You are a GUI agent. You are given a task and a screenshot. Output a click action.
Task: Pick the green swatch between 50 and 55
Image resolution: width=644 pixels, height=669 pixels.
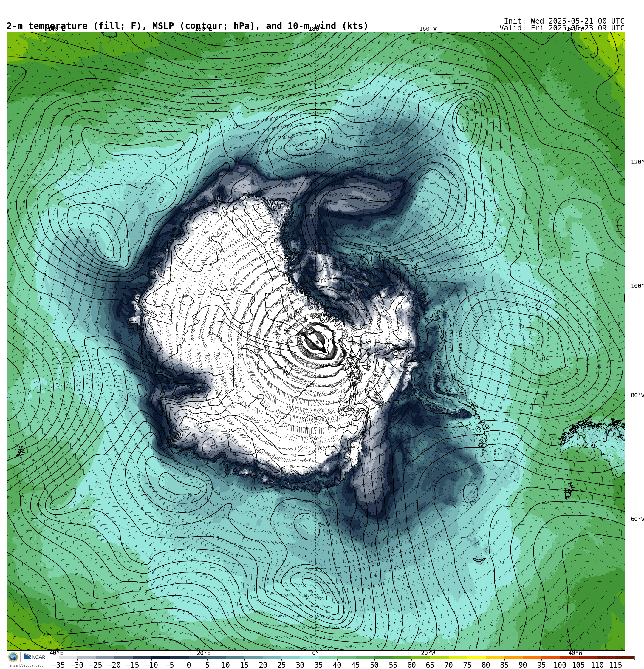[383, 657]
